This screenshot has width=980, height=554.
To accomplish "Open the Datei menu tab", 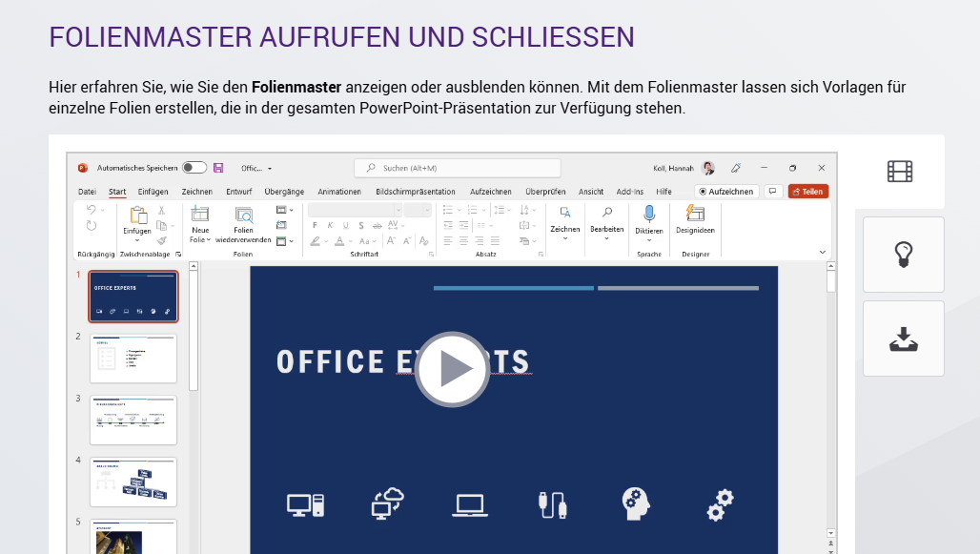I will tap(87, 192).
